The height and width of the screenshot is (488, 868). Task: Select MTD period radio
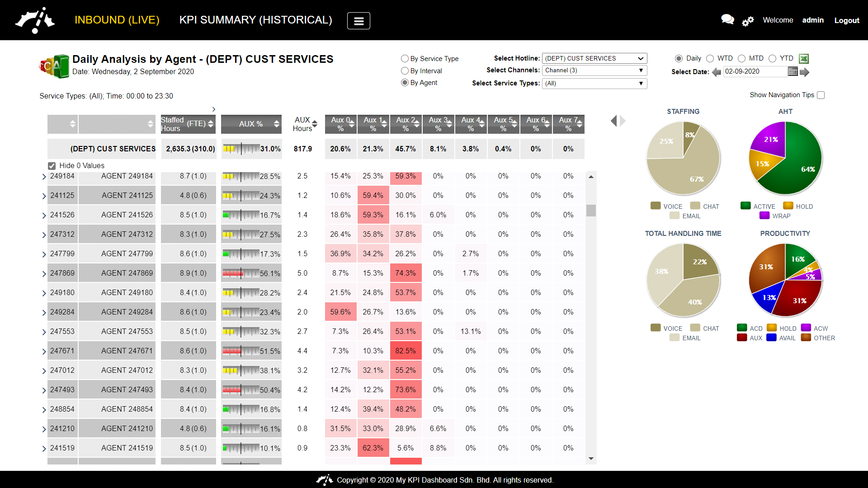741,58
